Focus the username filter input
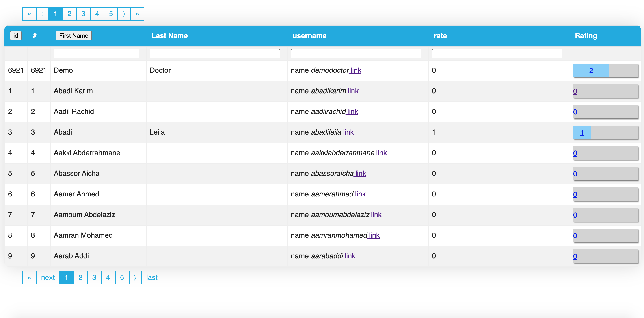This screenshot has height=318, width=644. 356,54
